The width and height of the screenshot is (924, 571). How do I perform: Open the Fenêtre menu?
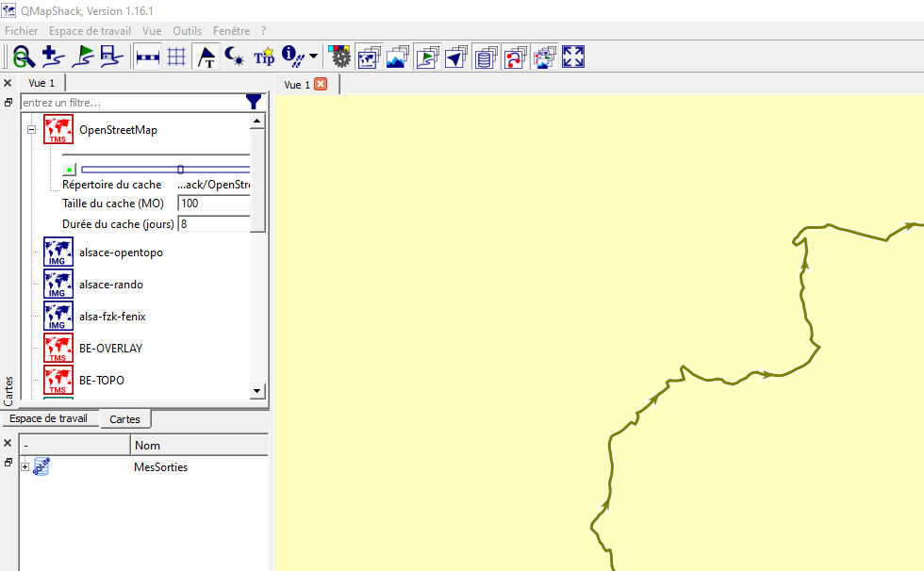click(x=232, y=30)
